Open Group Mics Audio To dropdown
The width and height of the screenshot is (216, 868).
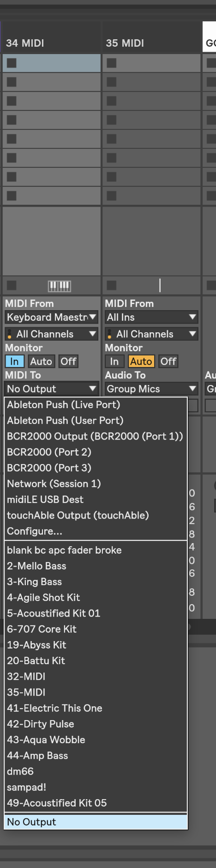151,389
